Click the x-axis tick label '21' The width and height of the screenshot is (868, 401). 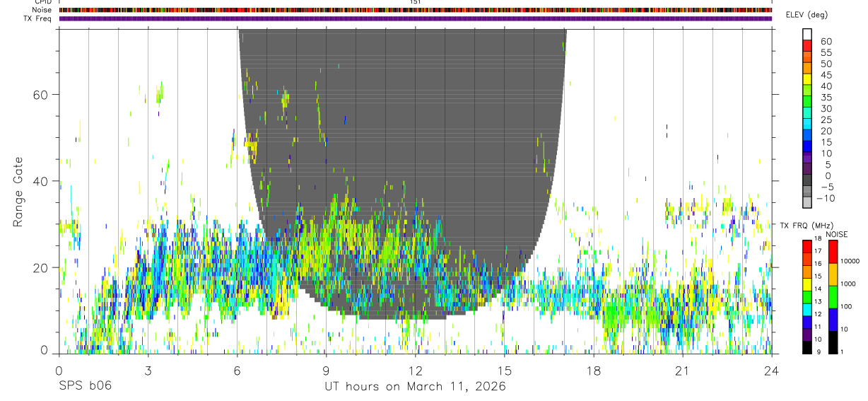(683, 371)
